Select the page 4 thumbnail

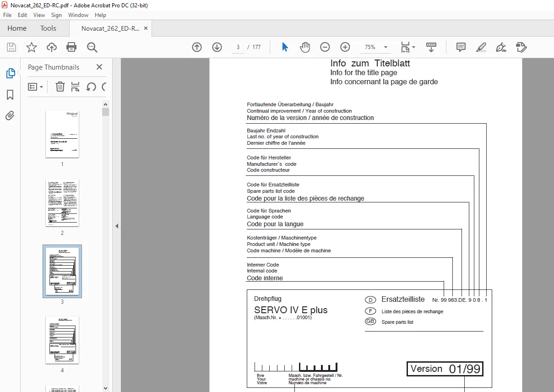click(62, 340)
